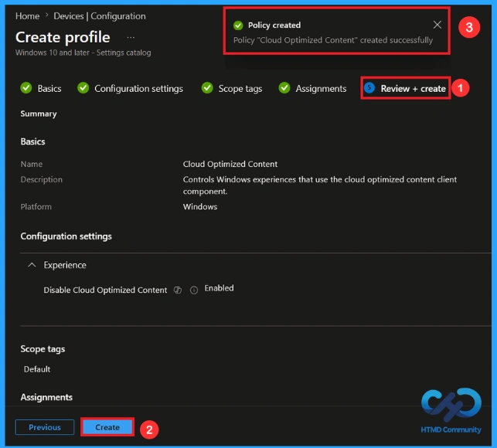Click the Summary heading
The height and width of the screenshot is (448, 497).
tap(39, 114)
